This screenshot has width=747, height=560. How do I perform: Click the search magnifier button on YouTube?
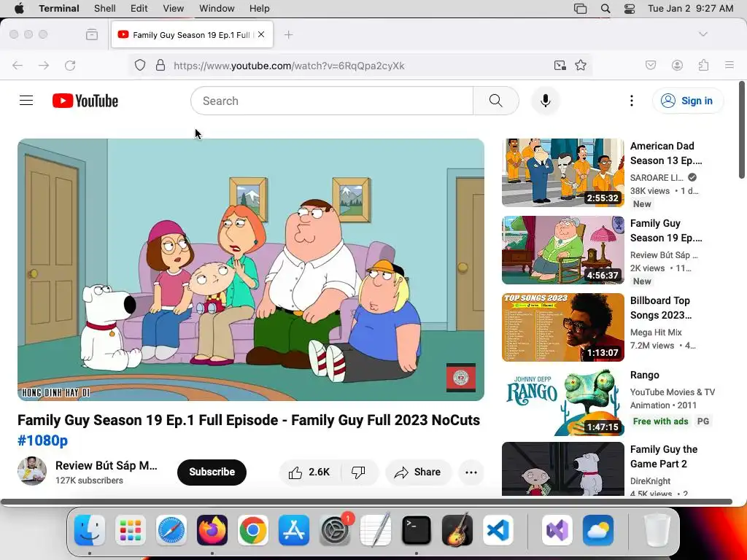click(x=496, y=101)
